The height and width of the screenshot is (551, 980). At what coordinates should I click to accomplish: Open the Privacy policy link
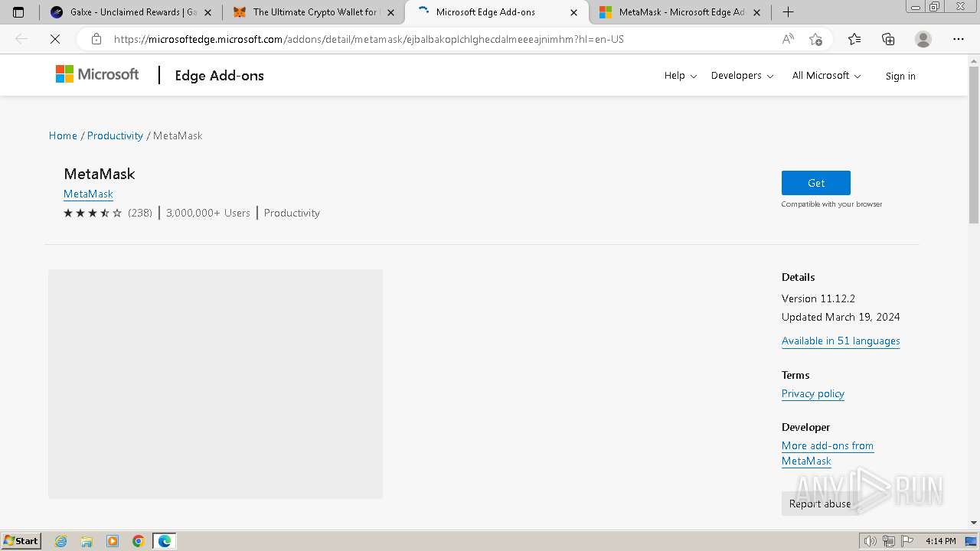(x=813, y=393)
